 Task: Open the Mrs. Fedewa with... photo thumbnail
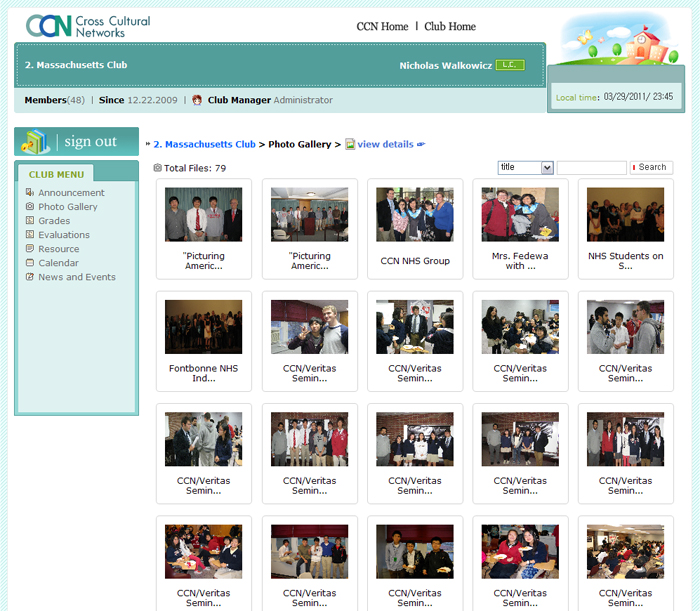click(520, 214)
